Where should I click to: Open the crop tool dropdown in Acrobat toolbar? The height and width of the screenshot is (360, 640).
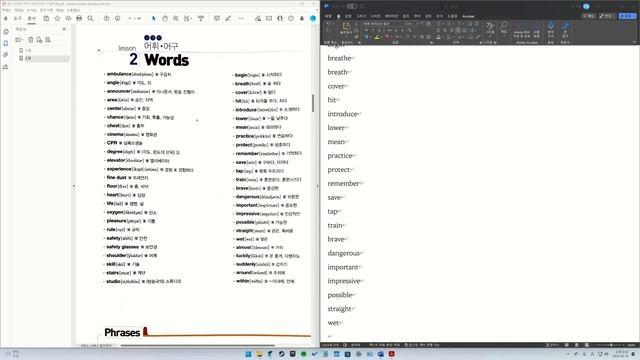(x=187, y=18)
